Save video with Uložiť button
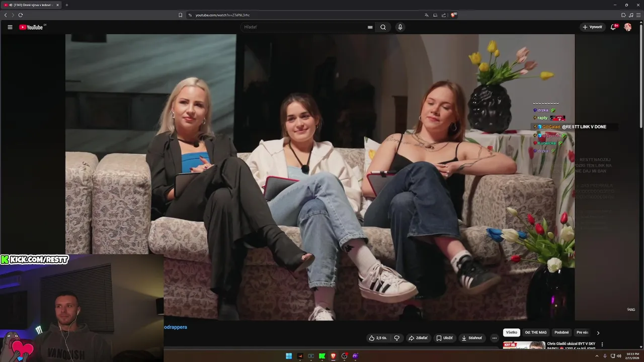 point(444,338)
